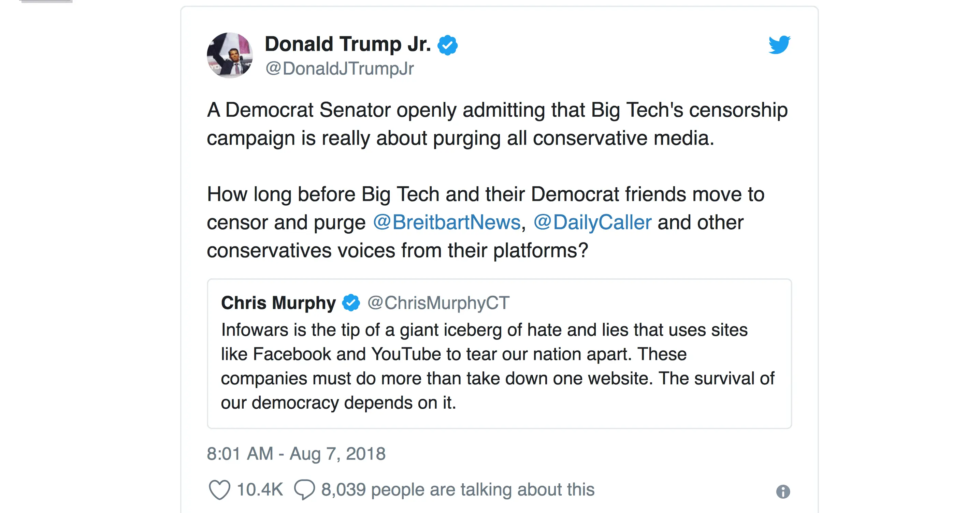Click Chris Murphy's verified badge
The image size is (980, 513).
point(351,303)
